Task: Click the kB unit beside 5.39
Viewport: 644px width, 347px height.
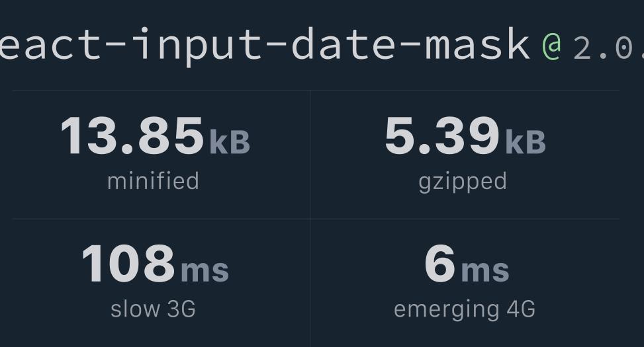Action: point(526,142)
